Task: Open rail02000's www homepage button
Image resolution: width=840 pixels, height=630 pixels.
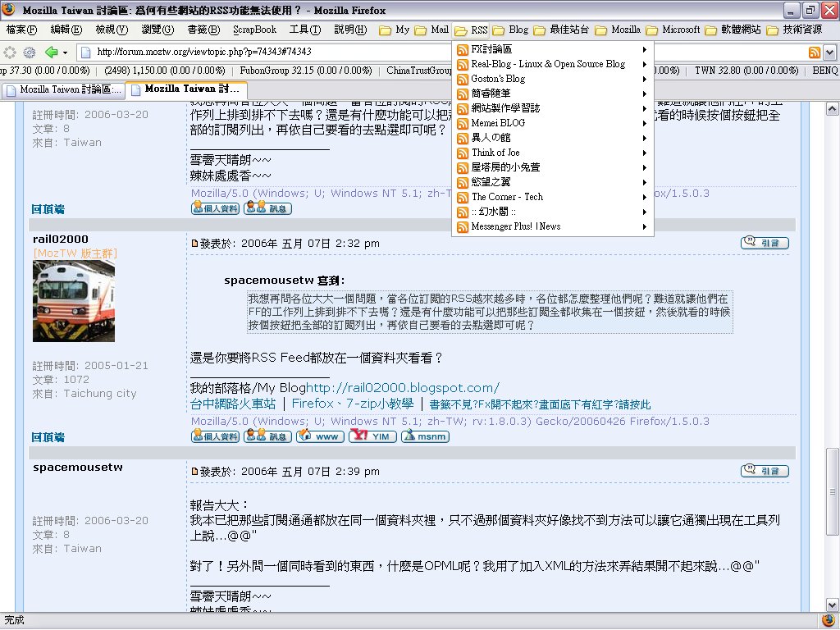Action: coord(319,436)
